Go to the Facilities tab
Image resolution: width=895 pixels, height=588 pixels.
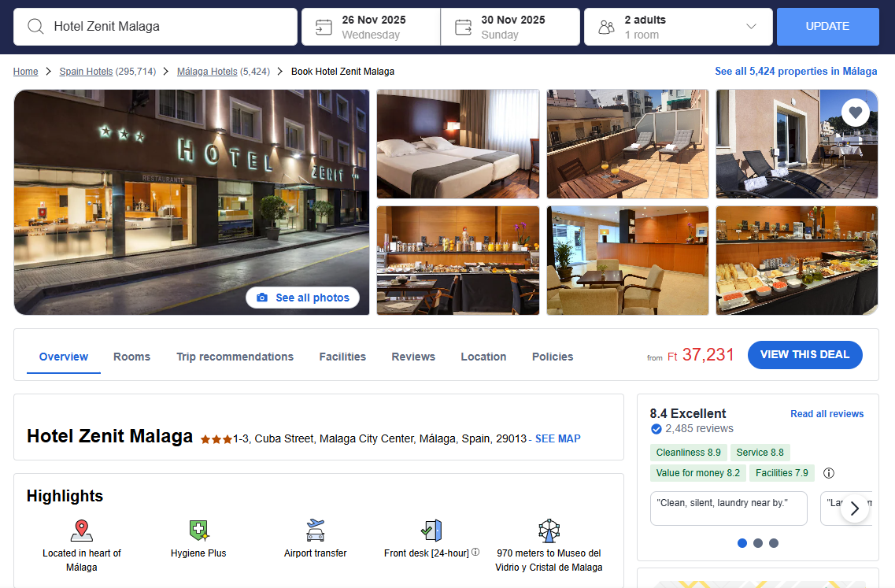pos(342,357)
